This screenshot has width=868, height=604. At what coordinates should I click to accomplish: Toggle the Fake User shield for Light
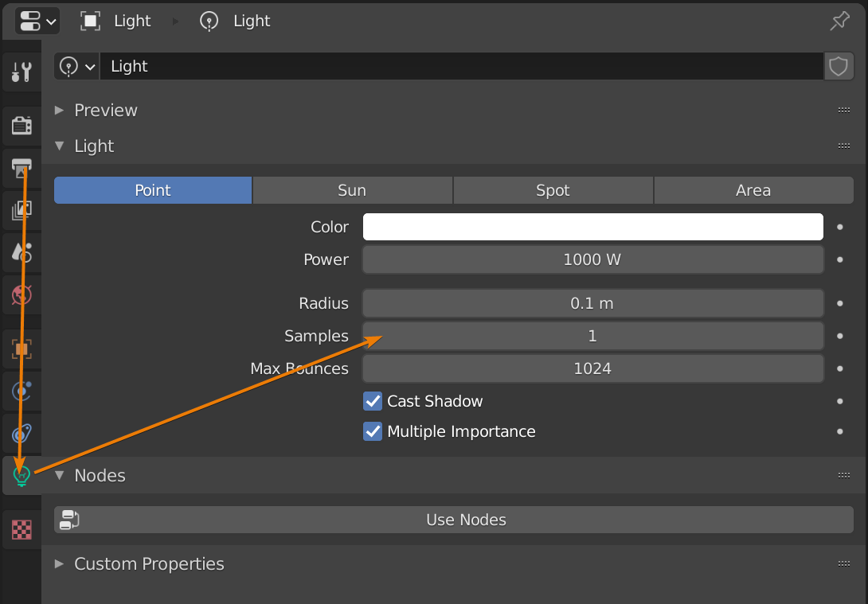(x=839, y=66)
